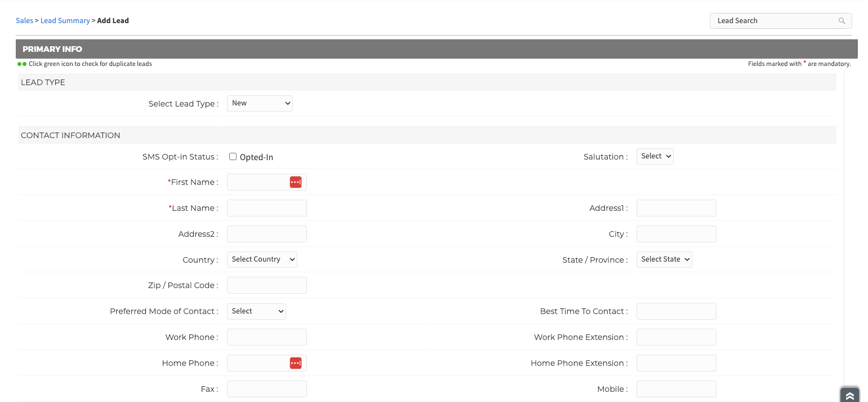Open the Select Lead Type dropdown

pos(260,103)
